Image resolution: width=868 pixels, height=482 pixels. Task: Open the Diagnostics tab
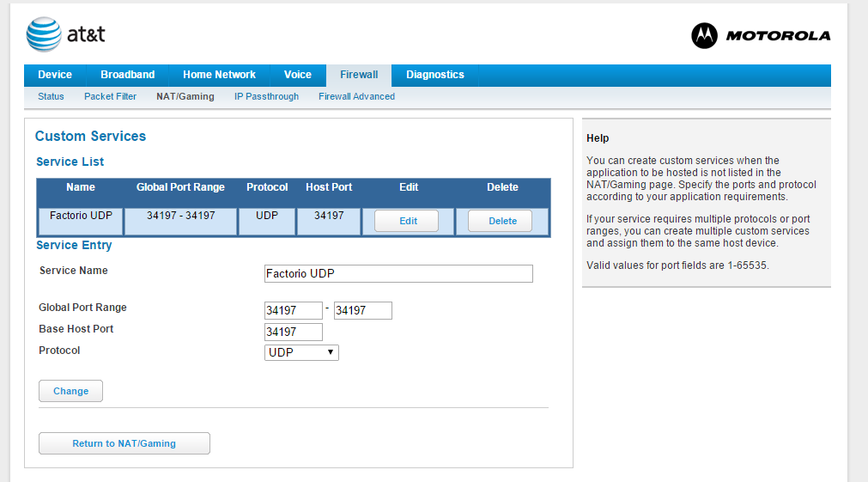tap(435, 75)
